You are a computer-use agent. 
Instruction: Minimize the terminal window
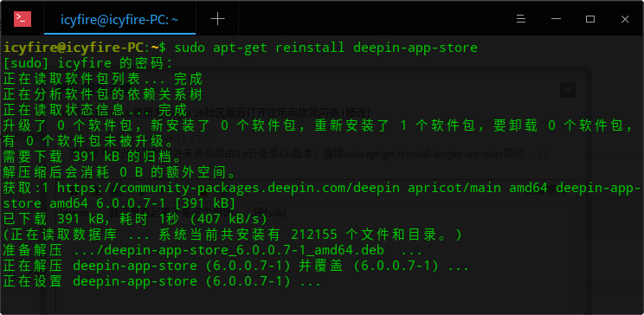click(x=556, y=19)
